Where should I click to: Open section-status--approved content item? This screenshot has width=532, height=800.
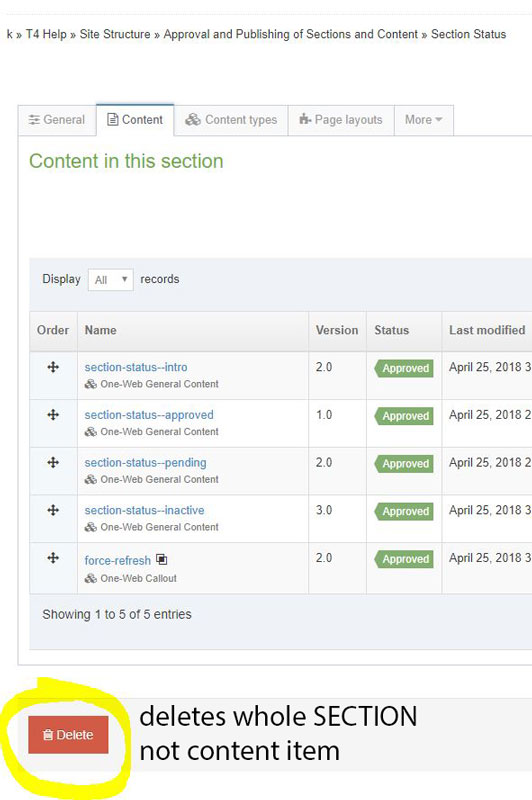pyautogui.click(x=149, y=415)
